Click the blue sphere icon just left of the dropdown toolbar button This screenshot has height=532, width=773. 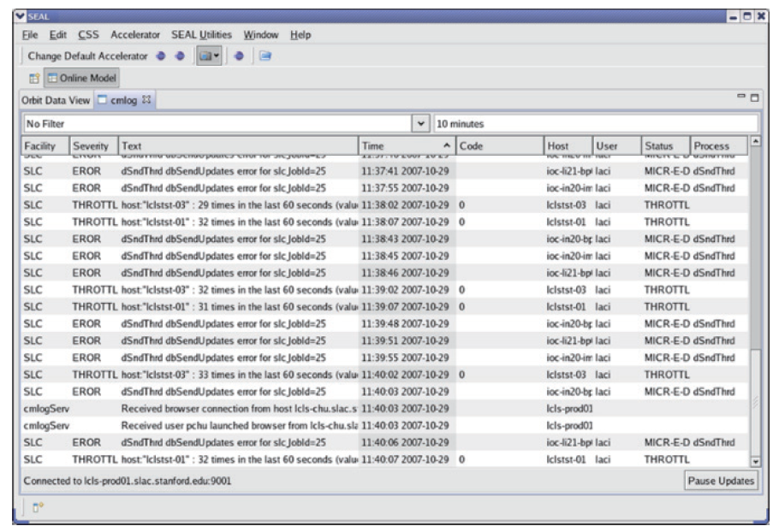point(180,56)
